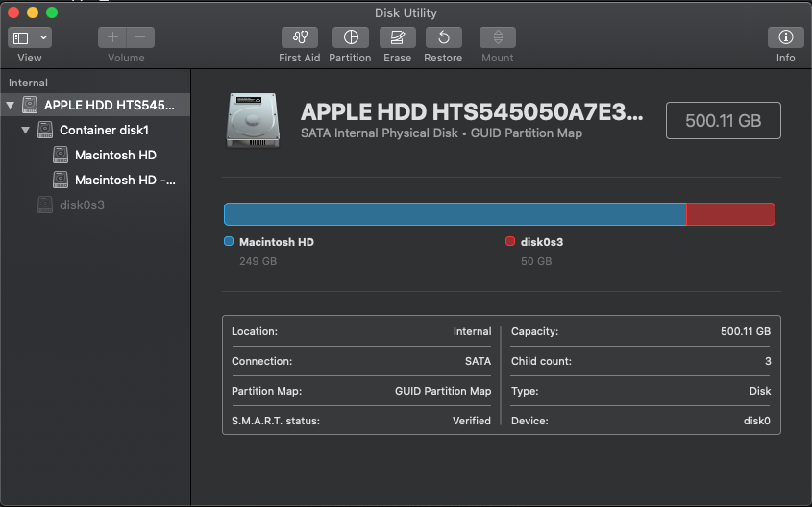The image size is (812, 507).
Task: Open the Info inspector
Action: (x=786, y=37)
